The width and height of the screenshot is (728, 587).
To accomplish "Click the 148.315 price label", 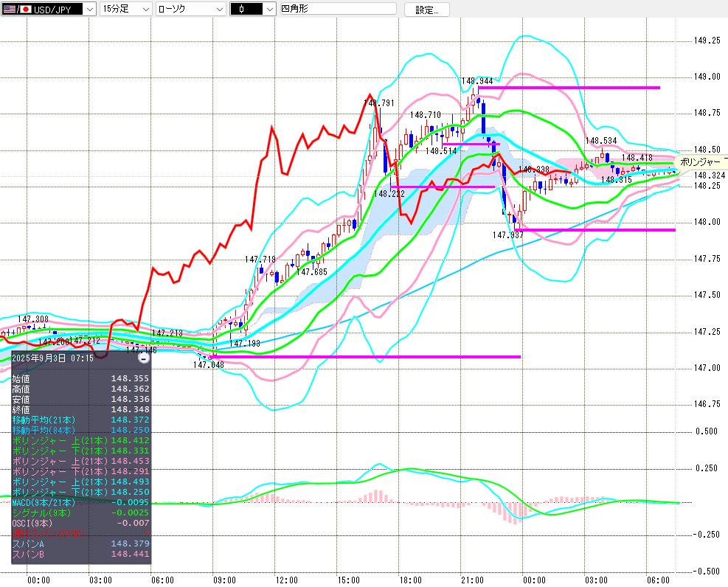I will pyautogui.click(x=617, y=180).
